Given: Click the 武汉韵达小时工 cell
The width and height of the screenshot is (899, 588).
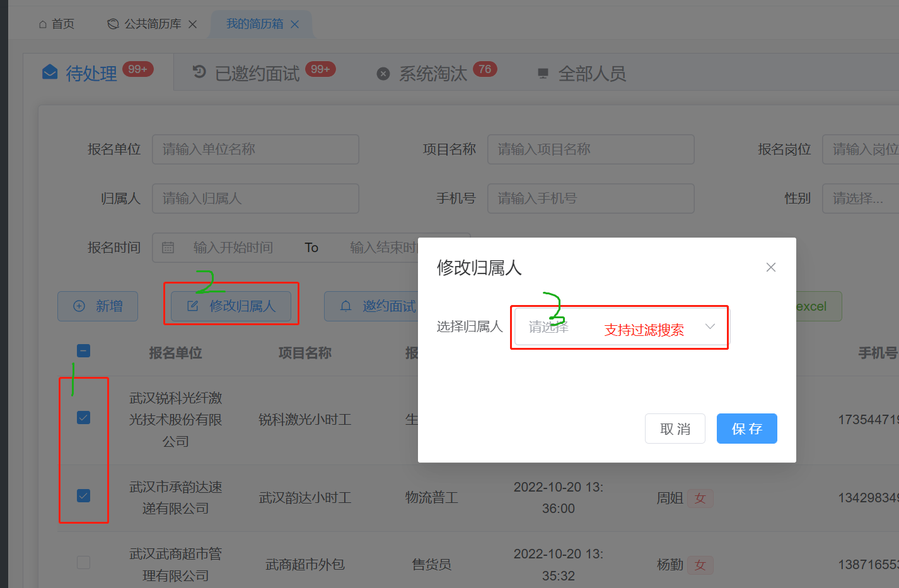Looking at the screenshot, I should (305, 498).
